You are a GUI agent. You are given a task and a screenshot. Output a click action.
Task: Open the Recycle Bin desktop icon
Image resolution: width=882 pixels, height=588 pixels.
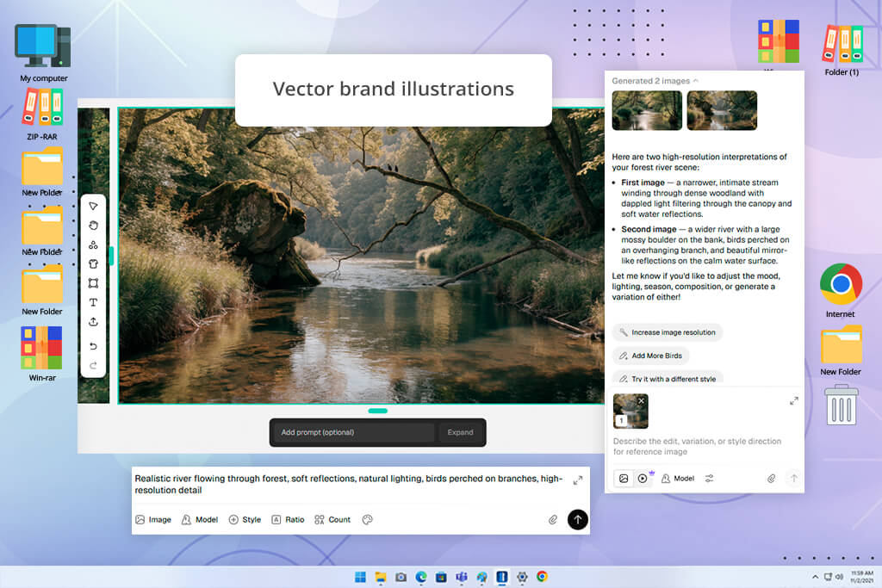click(x=841, y=405)
